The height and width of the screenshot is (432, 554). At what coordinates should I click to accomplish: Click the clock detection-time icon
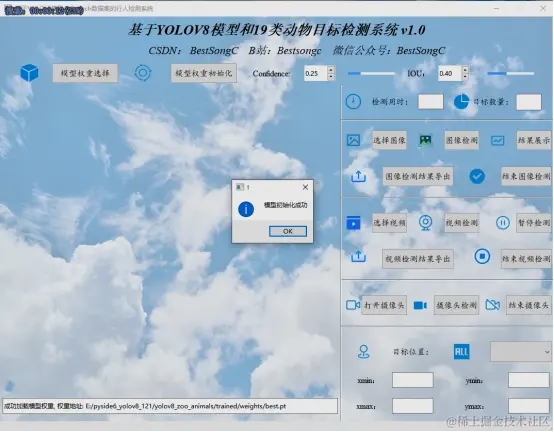(353, 102)
